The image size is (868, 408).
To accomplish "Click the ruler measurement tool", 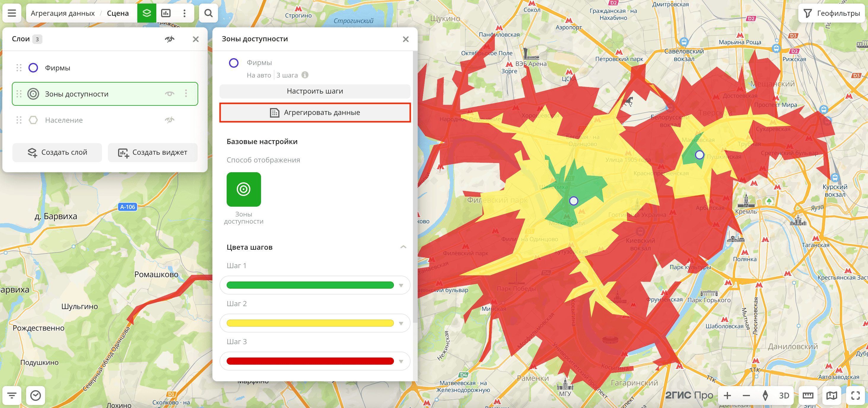I will (808, 395).
